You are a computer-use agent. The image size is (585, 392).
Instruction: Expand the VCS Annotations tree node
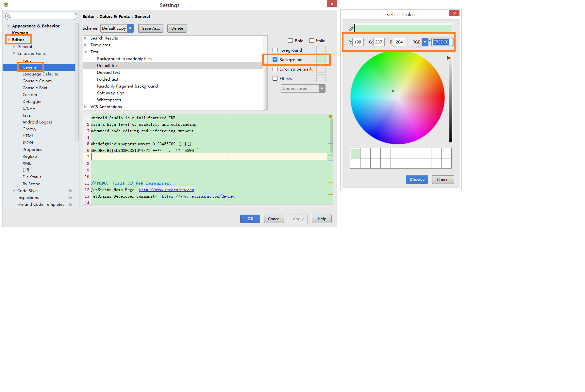[x=86, y=107]
